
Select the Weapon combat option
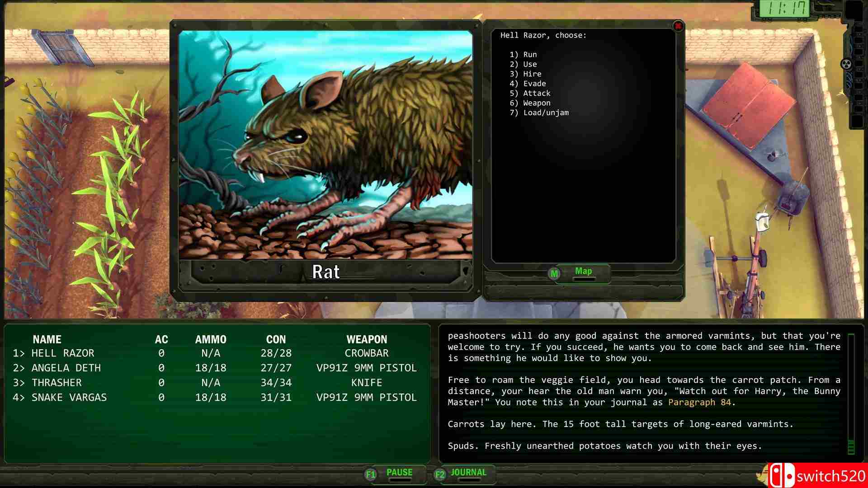pos(536,103)
